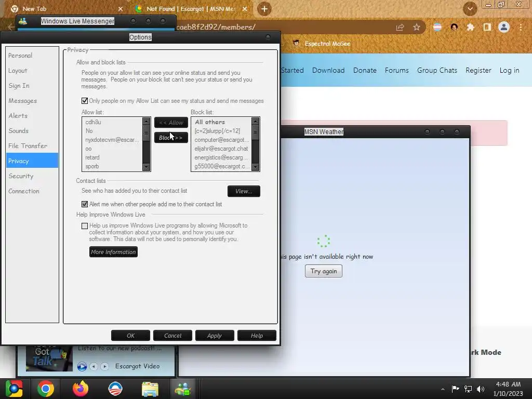This screenshot has width=532, height=399.
Task: Toggle Only people on my Allow List checkbox
Action: click(x=85, y=101)
